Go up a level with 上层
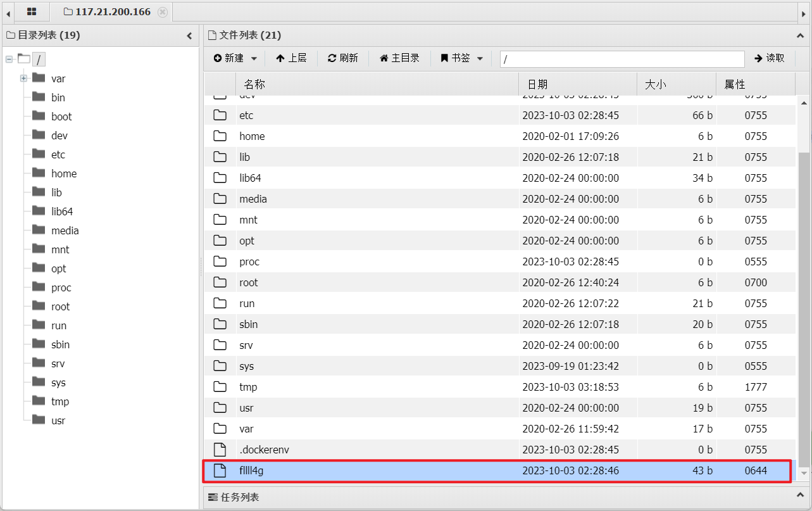Viewport: 812px width, 511px height. (291, 58)
